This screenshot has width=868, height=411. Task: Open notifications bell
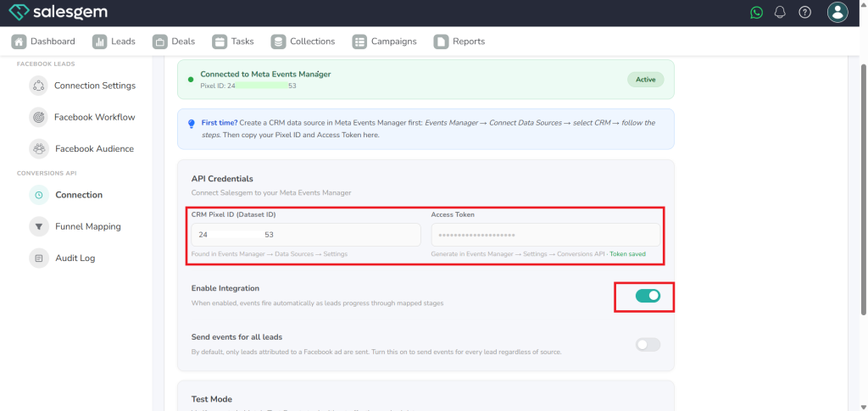point(780,12)
